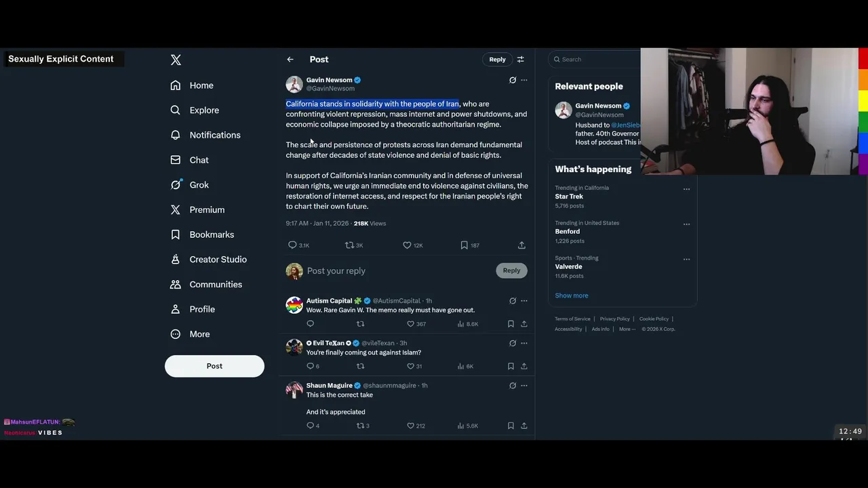Share the main Gavin Newsom post
The width and height of the screenshot is (868, 488).
point(521,245)
